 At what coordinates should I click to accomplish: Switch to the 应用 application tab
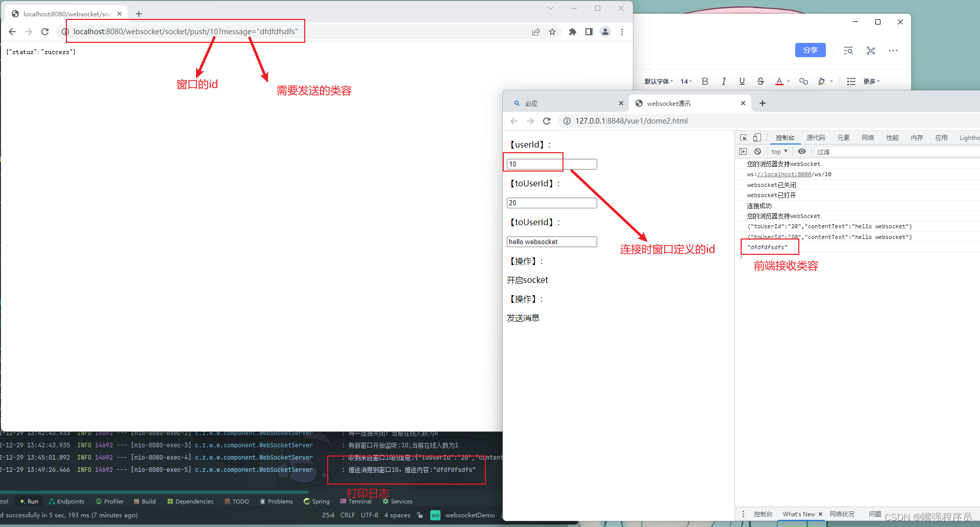[941, 138]
